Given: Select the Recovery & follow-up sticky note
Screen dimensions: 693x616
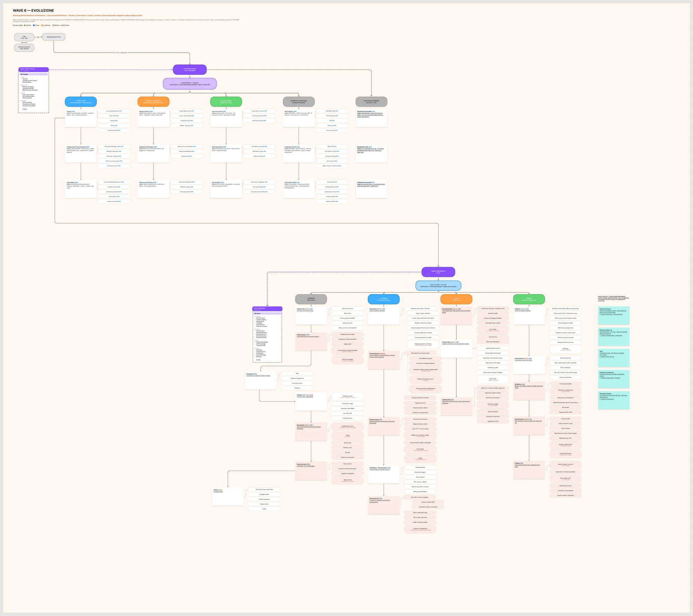Looking at the screenshot, I should click(614, 337).
